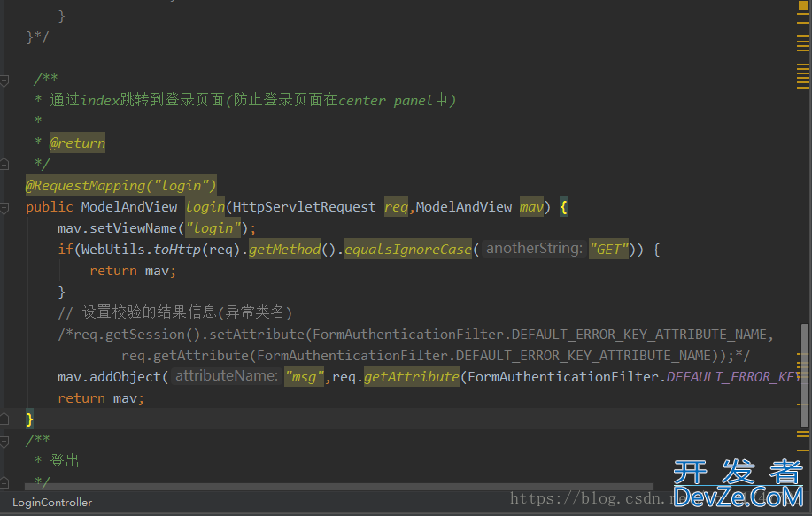Collapse the 登出 Javadoc comment block

(5, 440)
